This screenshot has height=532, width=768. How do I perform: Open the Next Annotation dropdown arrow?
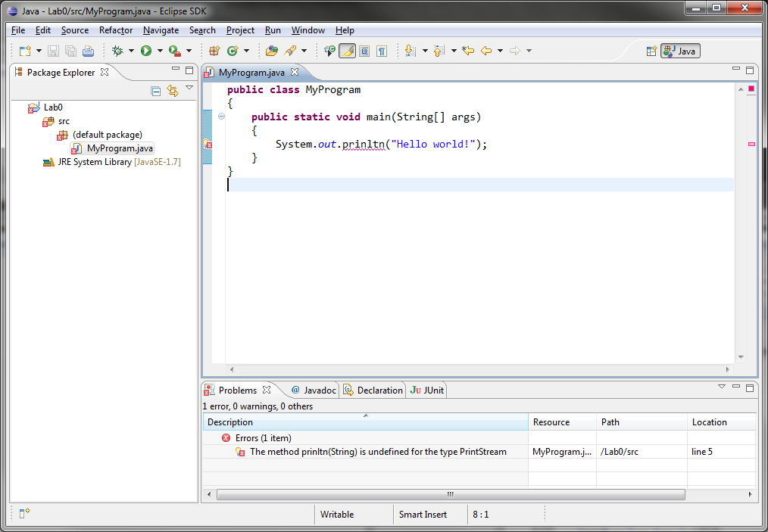(x=425, y=51)
